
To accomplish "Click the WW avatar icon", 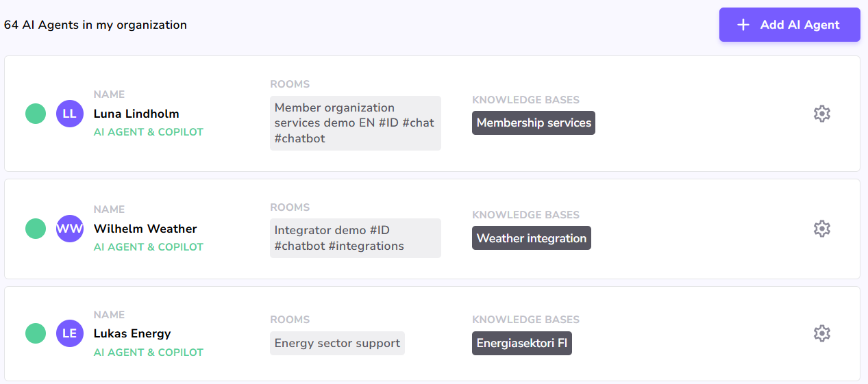I will click(70, 229).
